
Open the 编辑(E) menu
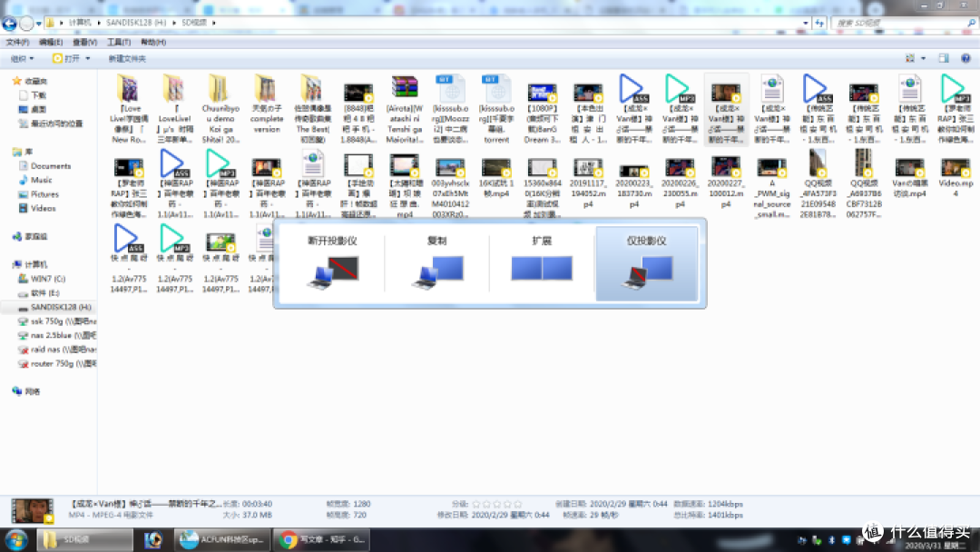point(51,42)
